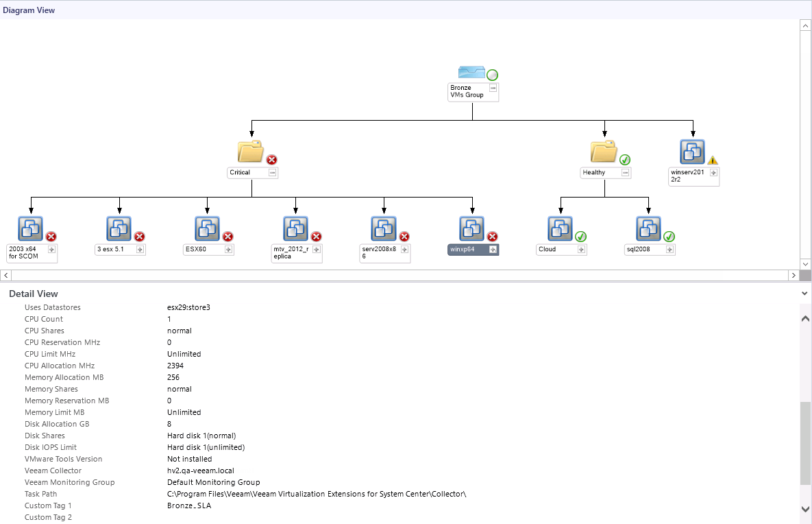812x524 pixels.
Task: Click diagram vertical scrollbar down arrow
Action: [x=805, y=264]
